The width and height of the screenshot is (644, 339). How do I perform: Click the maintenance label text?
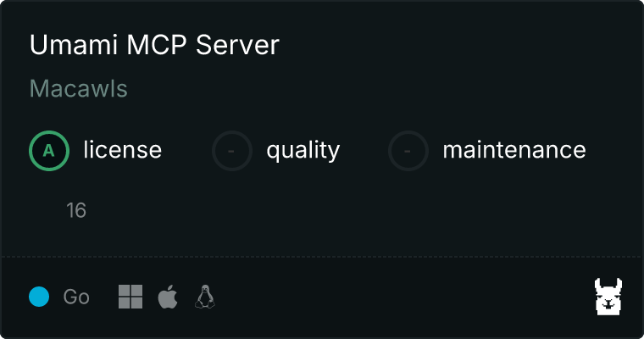click(x=514, y=150)
